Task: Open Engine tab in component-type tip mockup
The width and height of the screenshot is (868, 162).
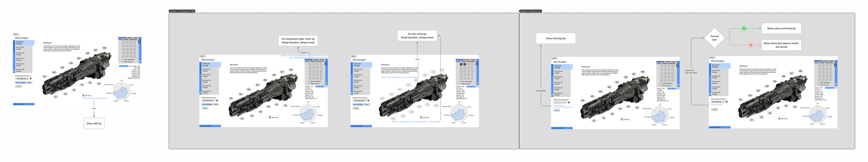Action: (322, 60)
